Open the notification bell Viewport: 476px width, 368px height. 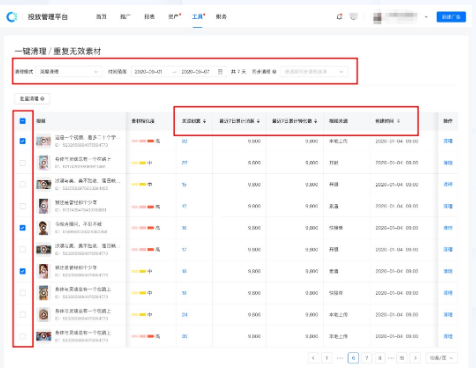(x=339, y=17)
